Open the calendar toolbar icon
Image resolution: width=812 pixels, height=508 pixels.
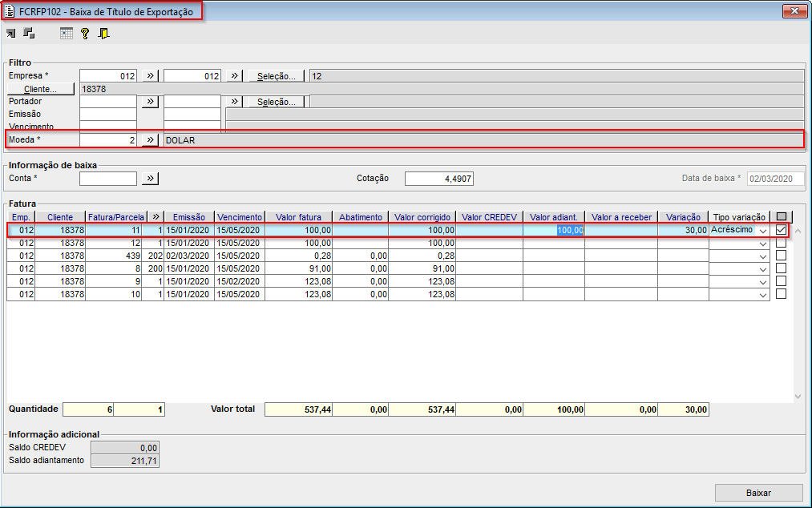67,34
